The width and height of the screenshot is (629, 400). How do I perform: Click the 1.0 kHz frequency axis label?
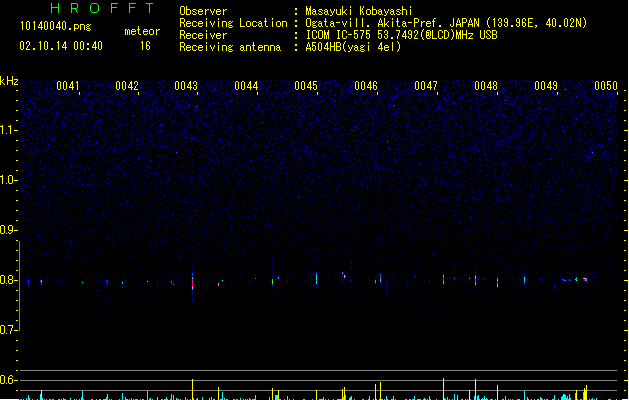[8, 180]
